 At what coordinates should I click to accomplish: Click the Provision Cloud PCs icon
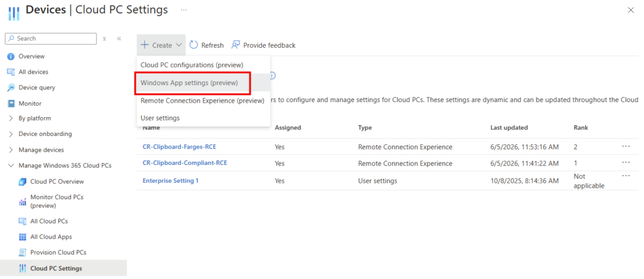click(x=23, y=253)
